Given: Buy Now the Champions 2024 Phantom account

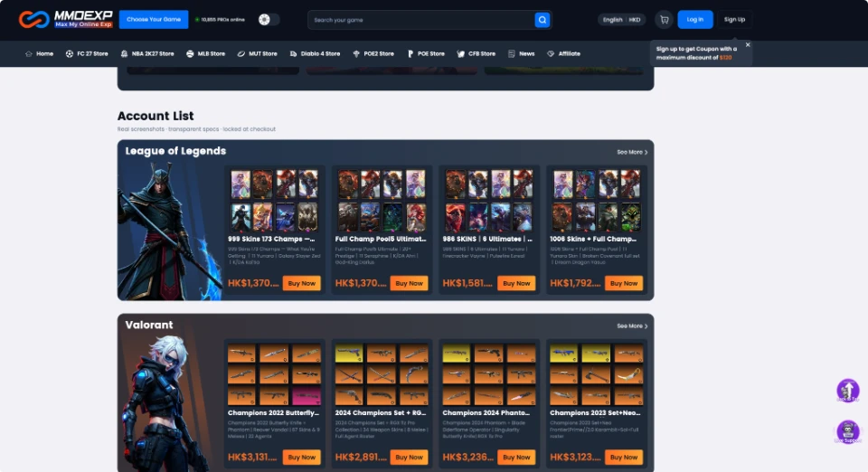Looking at the screenshot, I should click(x=516, y=457).
